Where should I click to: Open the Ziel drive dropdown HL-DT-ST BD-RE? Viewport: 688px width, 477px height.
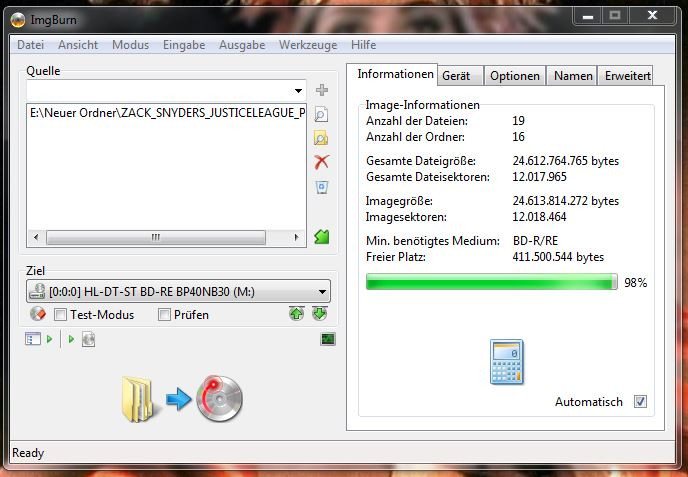(x=179, y=291)
